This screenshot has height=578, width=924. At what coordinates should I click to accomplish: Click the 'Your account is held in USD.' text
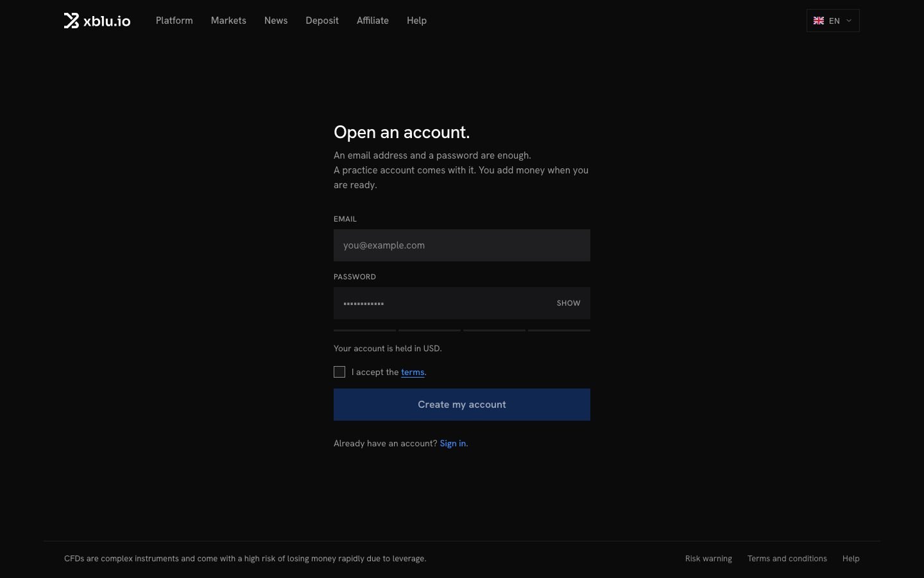coord(388,348)
